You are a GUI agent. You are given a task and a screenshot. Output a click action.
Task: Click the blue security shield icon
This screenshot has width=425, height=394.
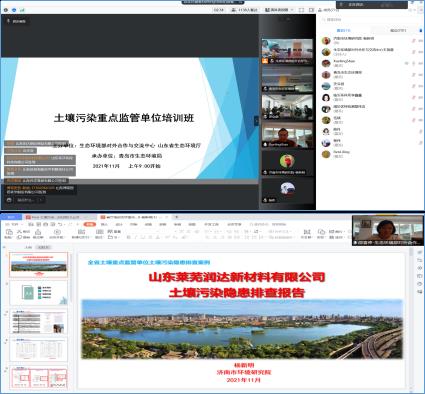click(x=14, y=10)
